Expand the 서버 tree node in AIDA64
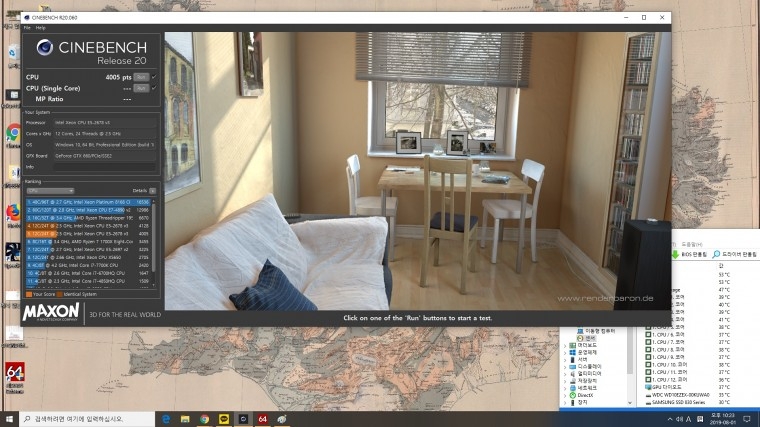This screenshot has height=427, width=760. pos(565,360)
